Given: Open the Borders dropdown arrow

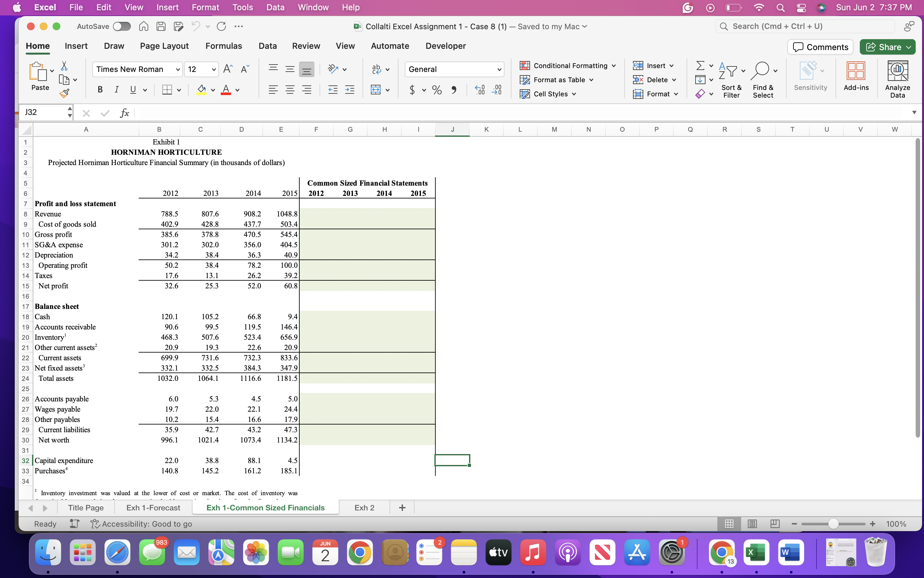Looking at the screenshot, I should point(179,90).
